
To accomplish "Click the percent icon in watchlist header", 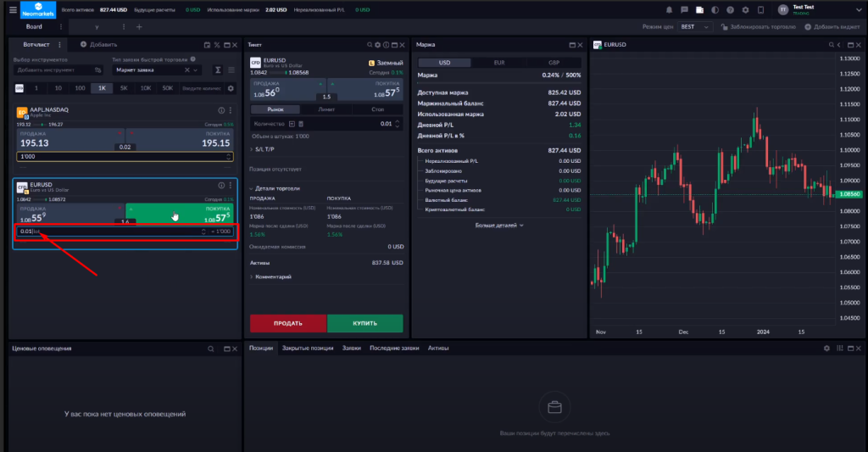I will tap(217, 45).
